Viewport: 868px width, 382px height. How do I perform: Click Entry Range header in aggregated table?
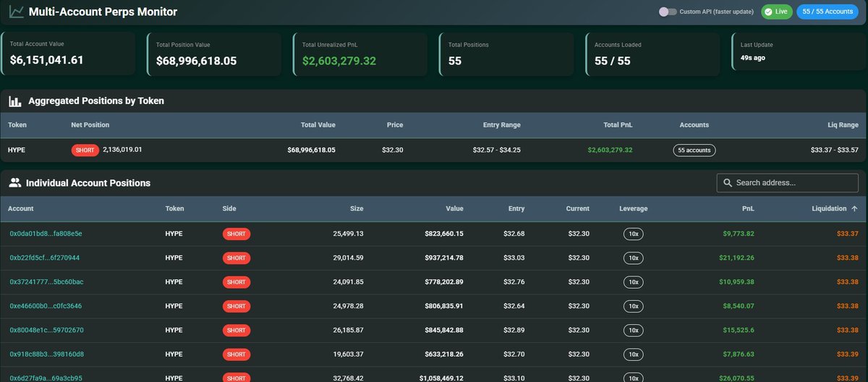[x=502, y=125]
